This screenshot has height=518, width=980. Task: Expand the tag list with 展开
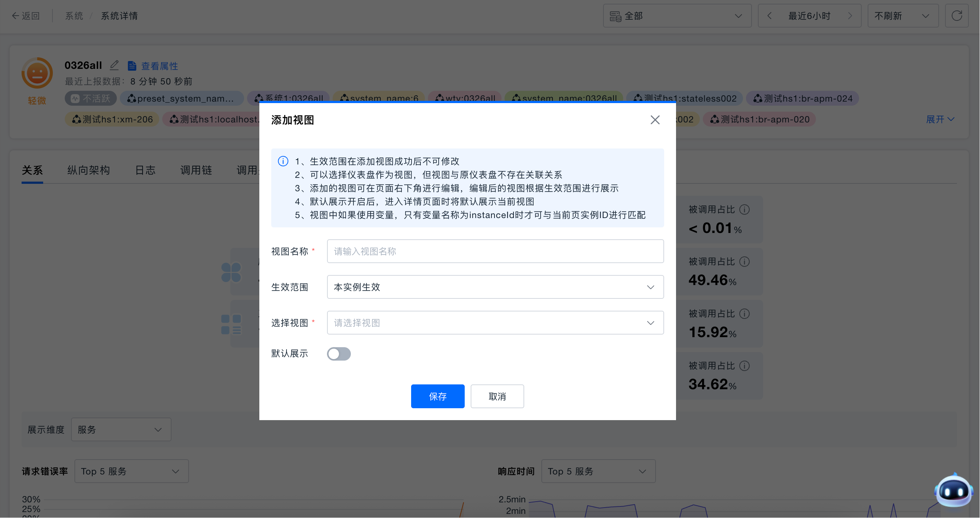[x=940, y=119]
